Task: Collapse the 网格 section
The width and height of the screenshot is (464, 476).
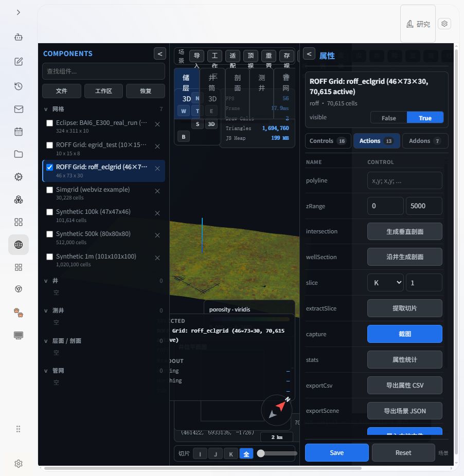Action: (46, 109)
